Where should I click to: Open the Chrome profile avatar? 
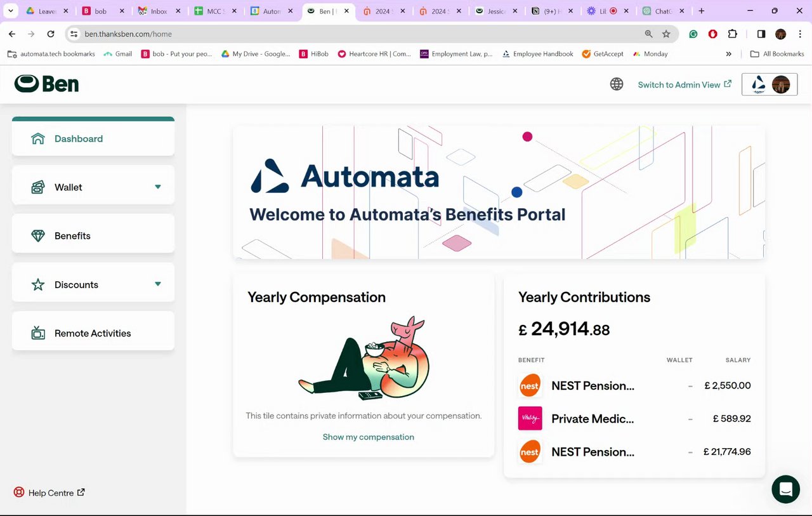[x=780, y=34]
